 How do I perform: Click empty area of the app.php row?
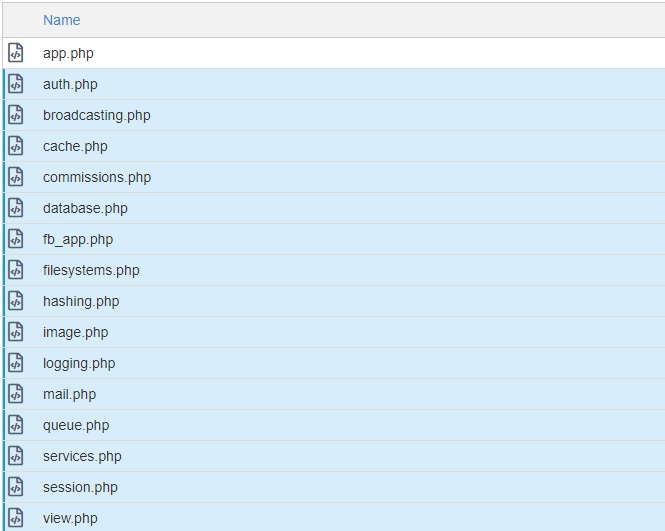(400, 53)
